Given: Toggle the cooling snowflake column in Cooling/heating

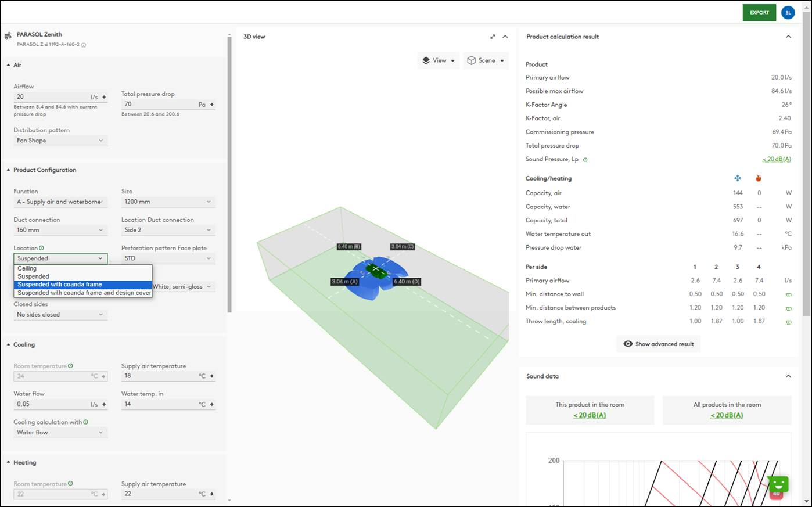Looking at the screenshot, I should [x=738, y=178].
